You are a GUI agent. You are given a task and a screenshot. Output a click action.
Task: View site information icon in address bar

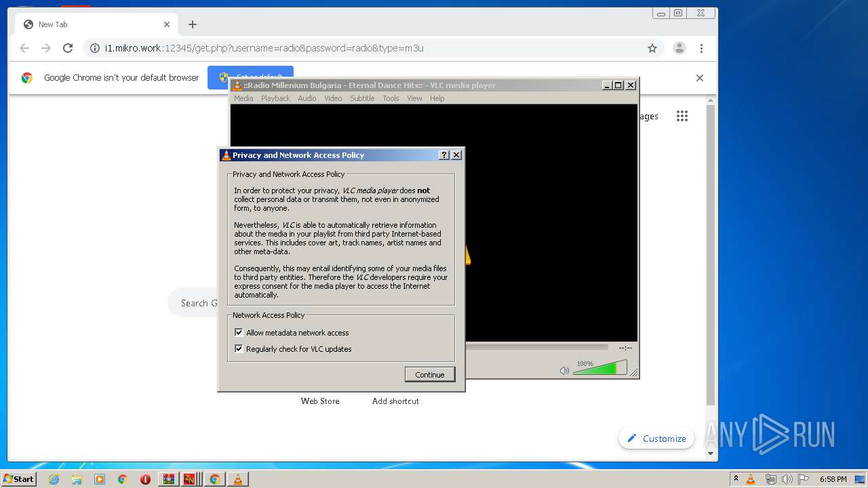click(95, 48)
